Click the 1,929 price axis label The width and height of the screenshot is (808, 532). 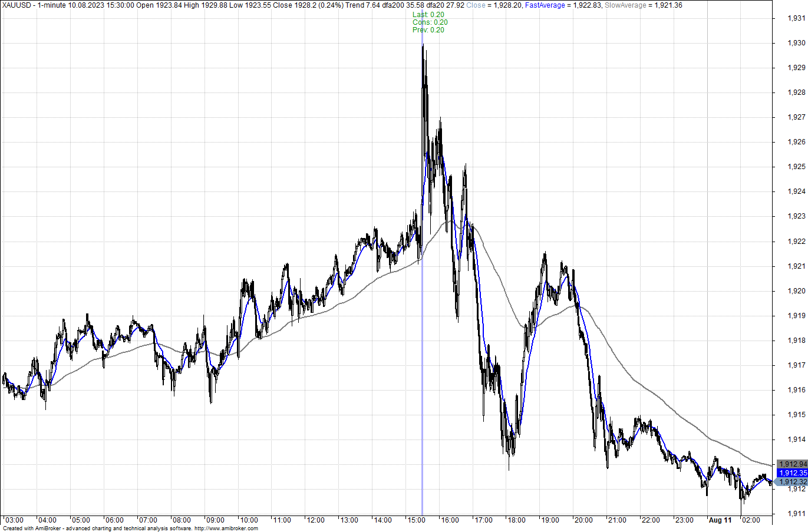click(x=796, y=68)
